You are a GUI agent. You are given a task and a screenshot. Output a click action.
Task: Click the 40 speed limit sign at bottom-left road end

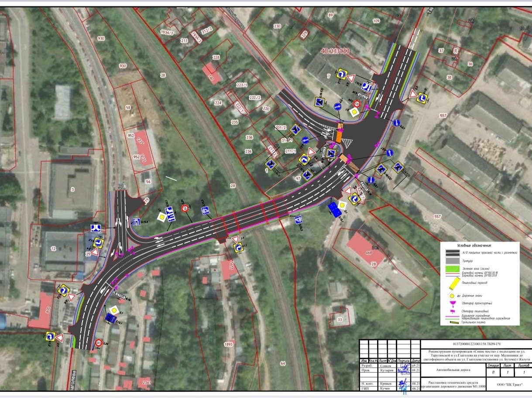(x=99, y=342)
